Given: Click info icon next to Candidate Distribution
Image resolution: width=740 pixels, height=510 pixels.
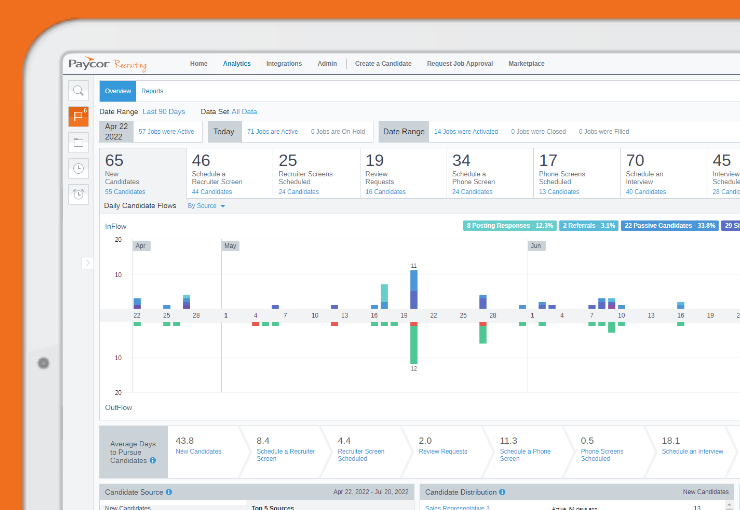Looking at the screenshot, I should pyautogui.click(x=502, y=492).
